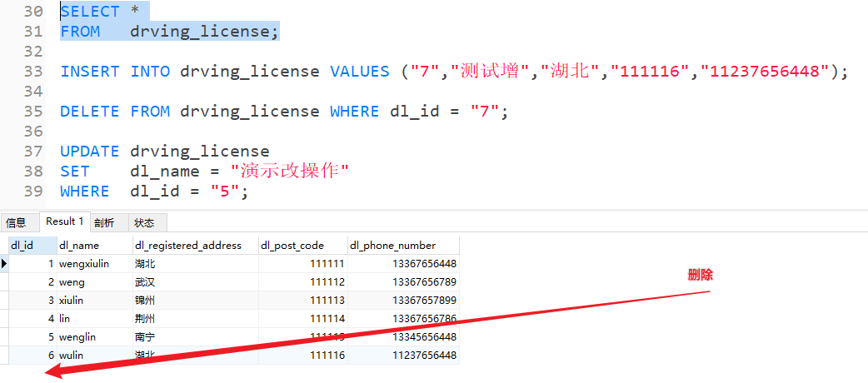Select the Result 1 tab
This screenshot has width=868, height=383.
click(65, 221)
